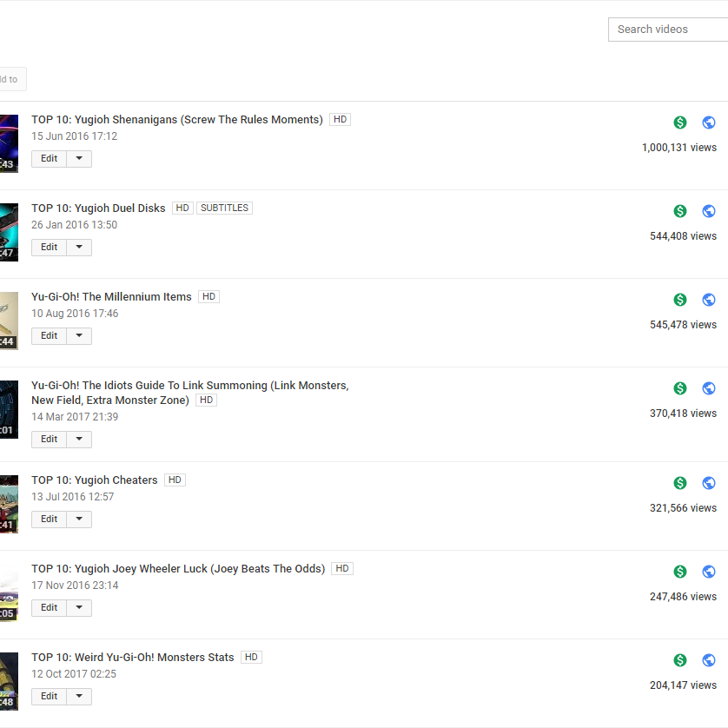
Task: Open Yu-Gi-Oh! The Millennium Items title link
Action: coord(111,297)
